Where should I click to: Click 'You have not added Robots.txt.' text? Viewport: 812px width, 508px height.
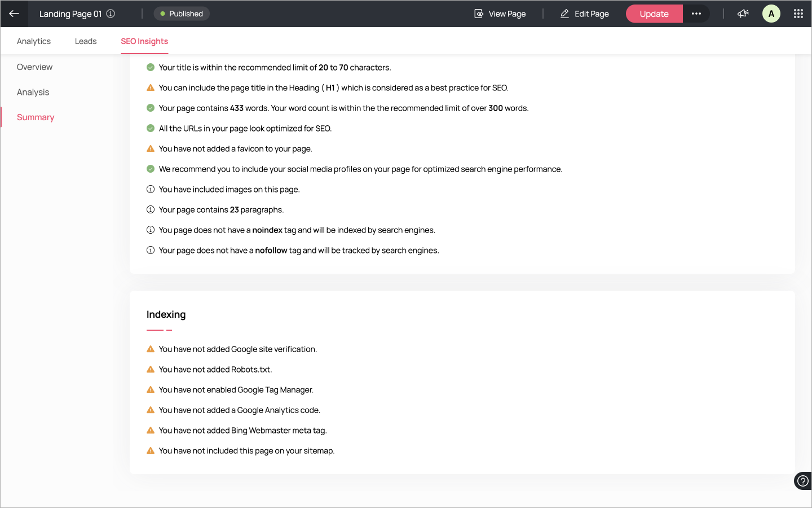point(215,370)
